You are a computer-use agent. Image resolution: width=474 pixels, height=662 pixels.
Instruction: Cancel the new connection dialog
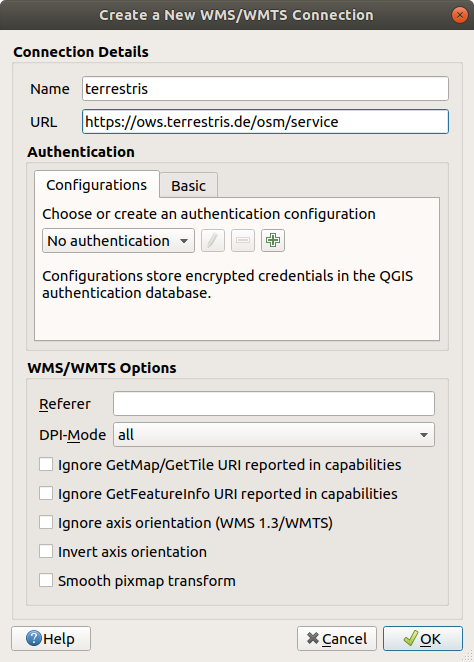click(x=336, y=638)
